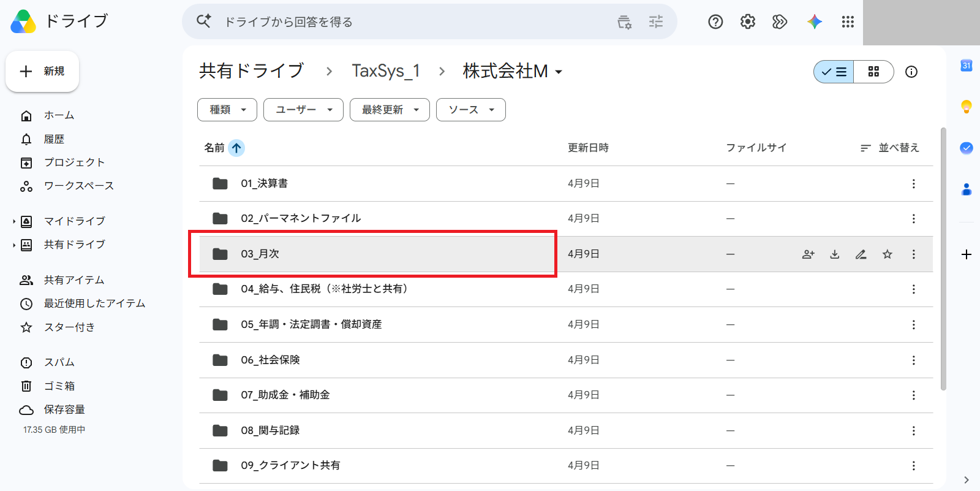Viewport: 980px width, 491px height.
Task: Open Google apps grid launcher
Action: [848, 22]
